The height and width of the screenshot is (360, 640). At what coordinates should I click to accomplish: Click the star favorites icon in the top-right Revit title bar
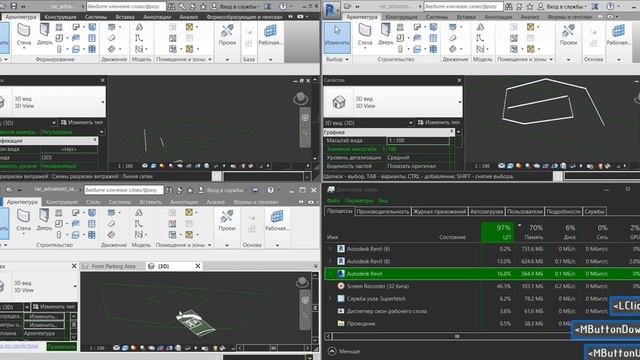coord(530,7)
